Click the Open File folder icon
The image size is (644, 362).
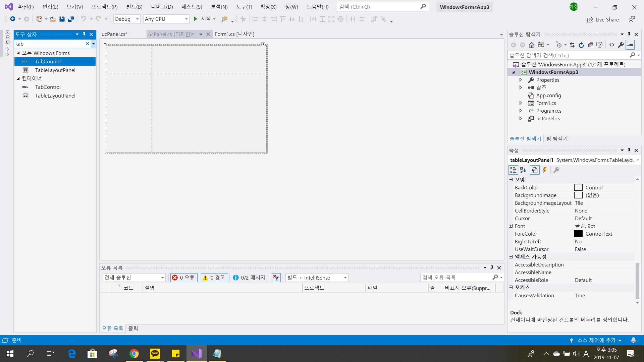[53, 19]
